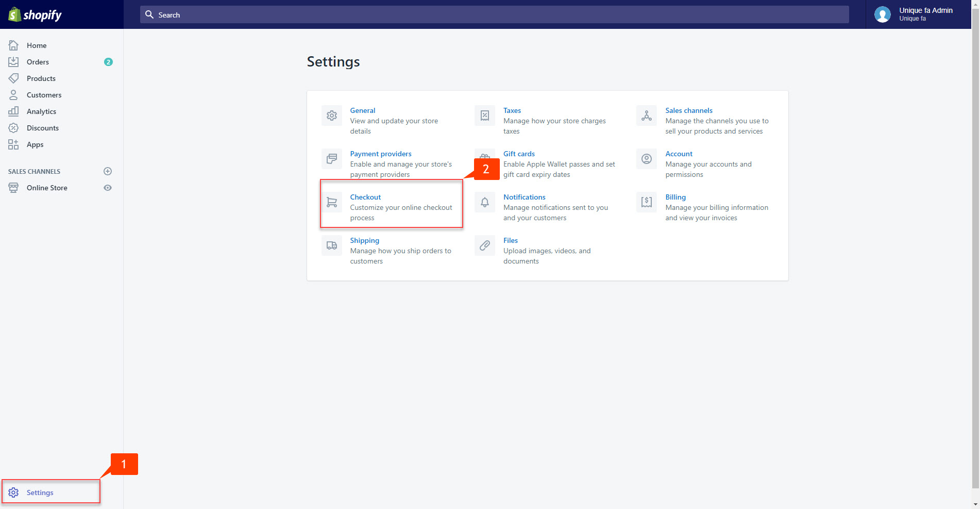Click the Shipping truck icon
This screenshot has width=980, height=509.
click(x=332, y=245)
